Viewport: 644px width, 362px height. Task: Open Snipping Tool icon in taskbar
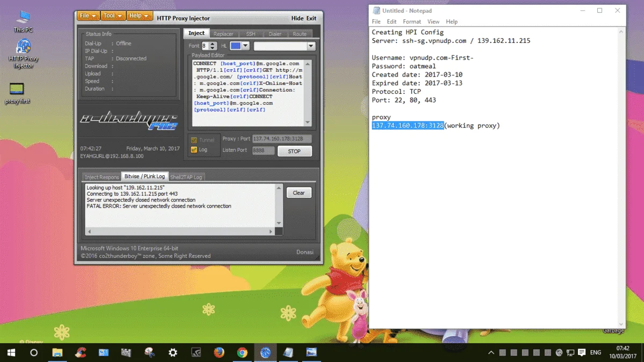tap(150, 352)
